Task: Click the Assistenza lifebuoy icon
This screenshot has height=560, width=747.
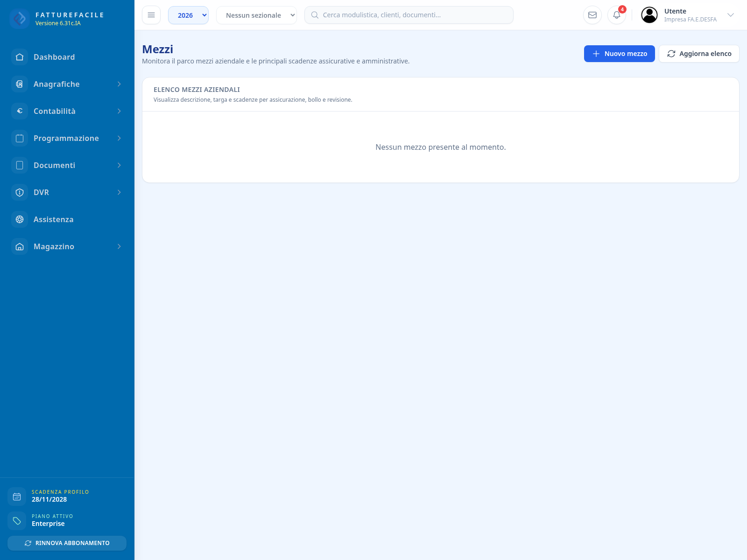Action: coord(20,219)
